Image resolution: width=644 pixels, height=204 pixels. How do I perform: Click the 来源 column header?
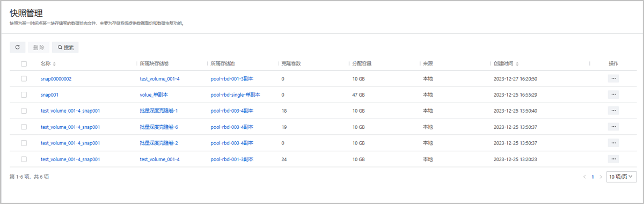coord(428,64)
